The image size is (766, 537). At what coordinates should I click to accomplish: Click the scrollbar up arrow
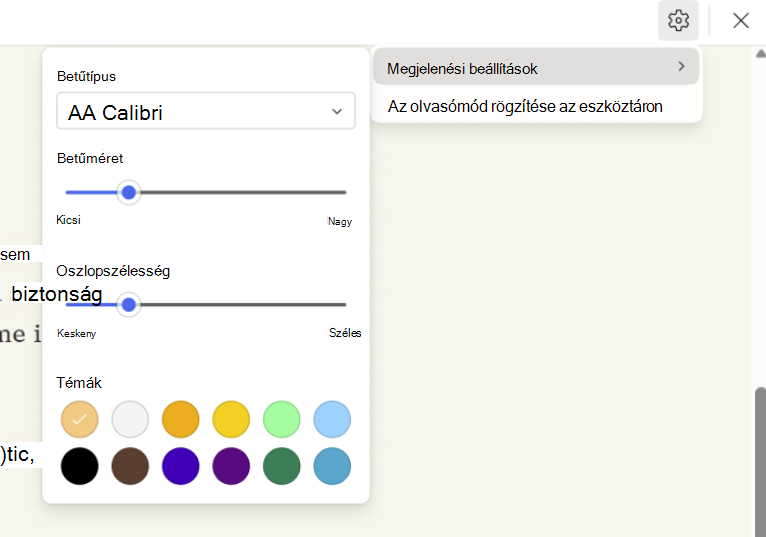tap(761, 54)
